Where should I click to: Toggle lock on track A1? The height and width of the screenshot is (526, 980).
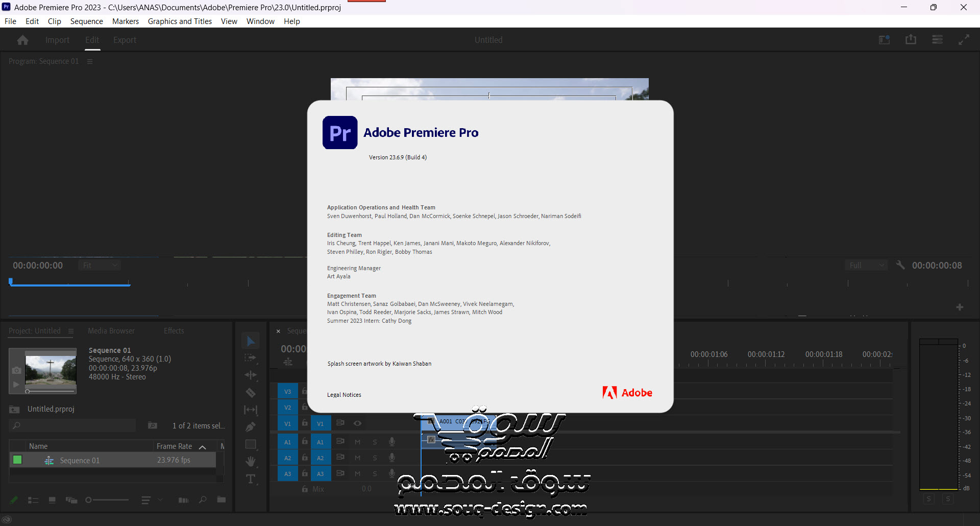(x=305, y=441)
